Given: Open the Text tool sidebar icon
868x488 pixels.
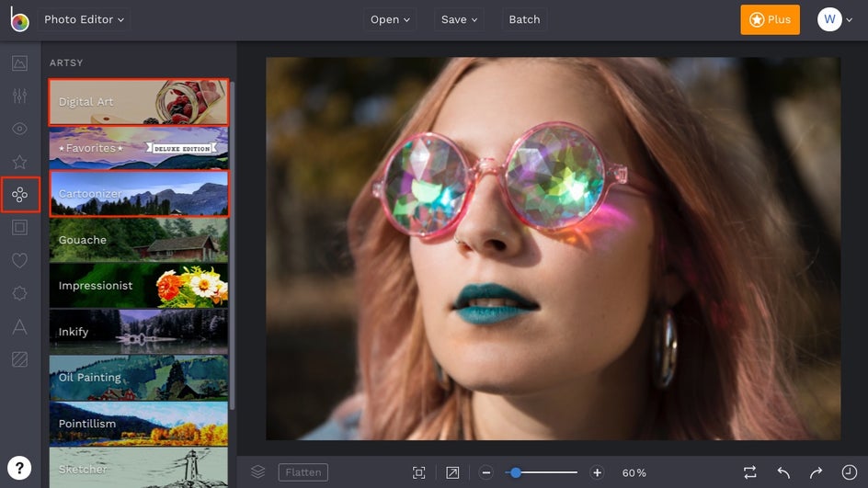Looking at the screenshot, I should [19, 326].
